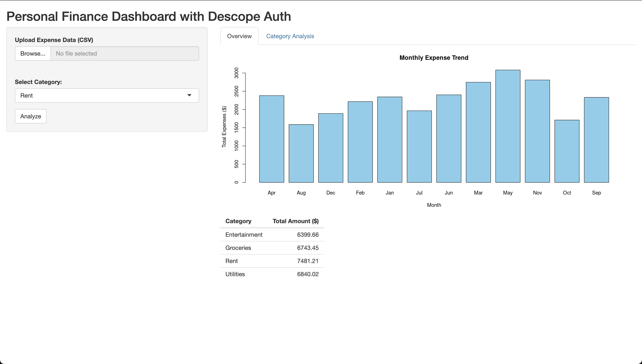Image resolution: width=642 pixels, height=364 pixels.
Task: Select the Rent row in the table
Action: [x=232, y=261]
